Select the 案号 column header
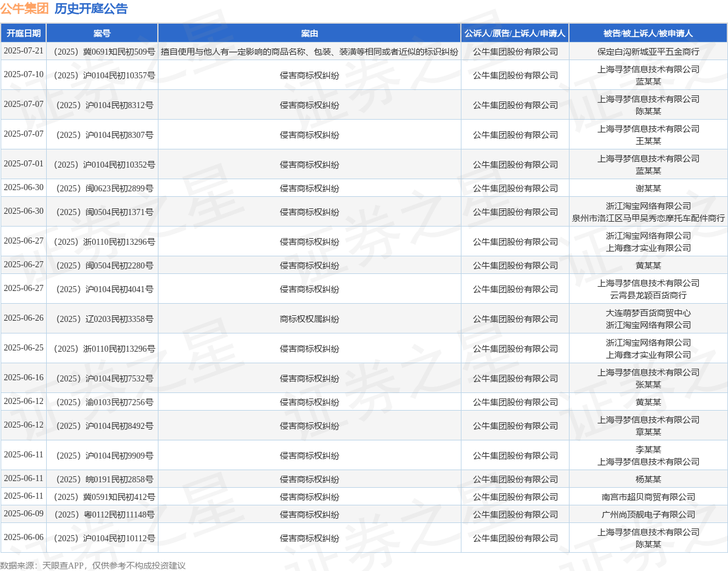 (x=102, y=33)
